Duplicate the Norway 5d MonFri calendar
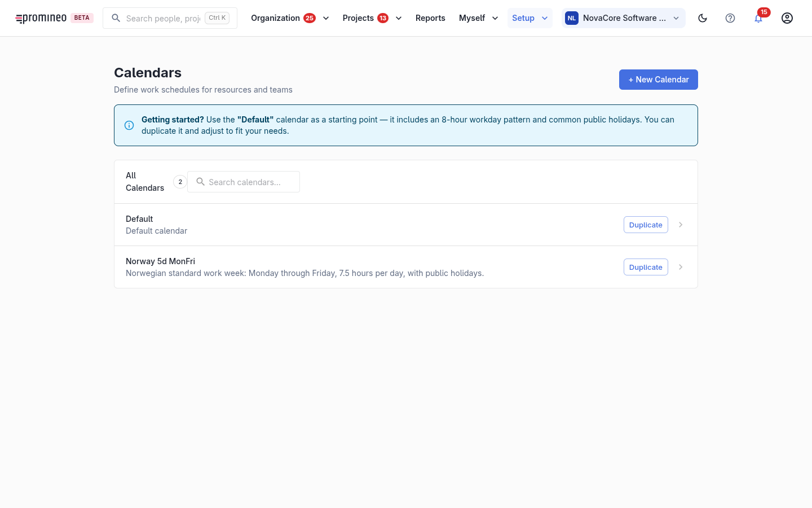812x508 pixels. [x=646, y=267]
